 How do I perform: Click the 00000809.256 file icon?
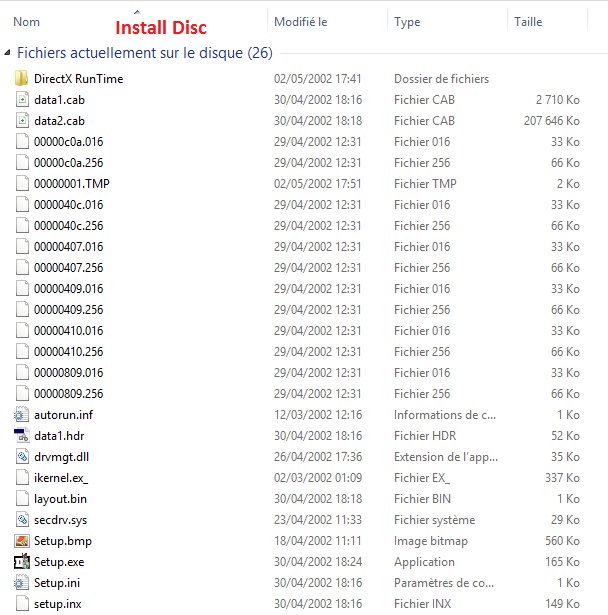22,393
